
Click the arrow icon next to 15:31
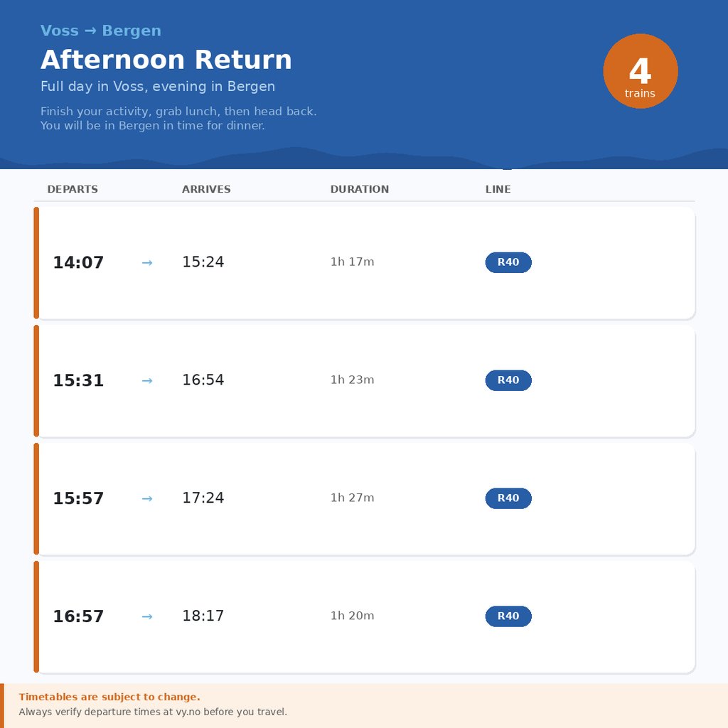pos(147,381)
